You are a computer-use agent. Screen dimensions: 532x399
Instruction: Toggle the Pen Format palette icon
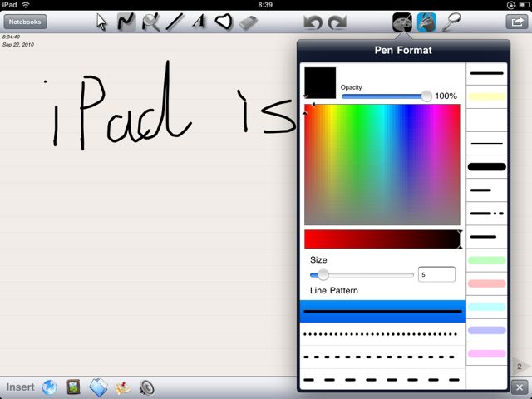click(x=402, y=22)
